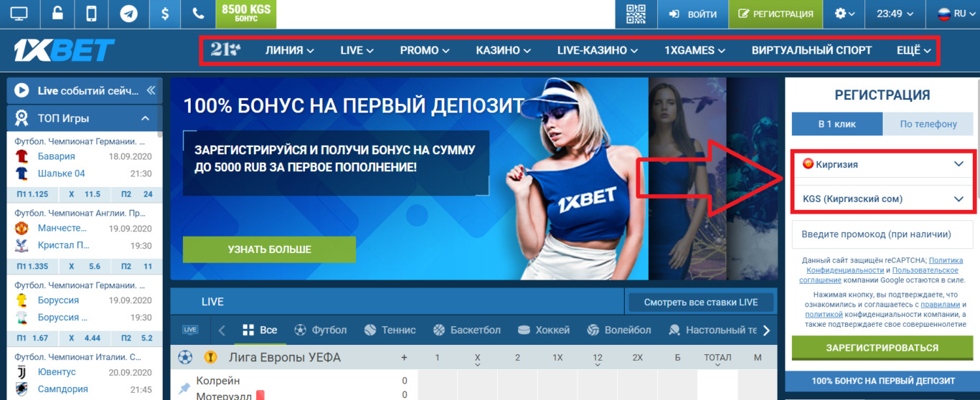Select the Волейбол sport icon
Screen dimensions: 980x400
coord(593,330)
